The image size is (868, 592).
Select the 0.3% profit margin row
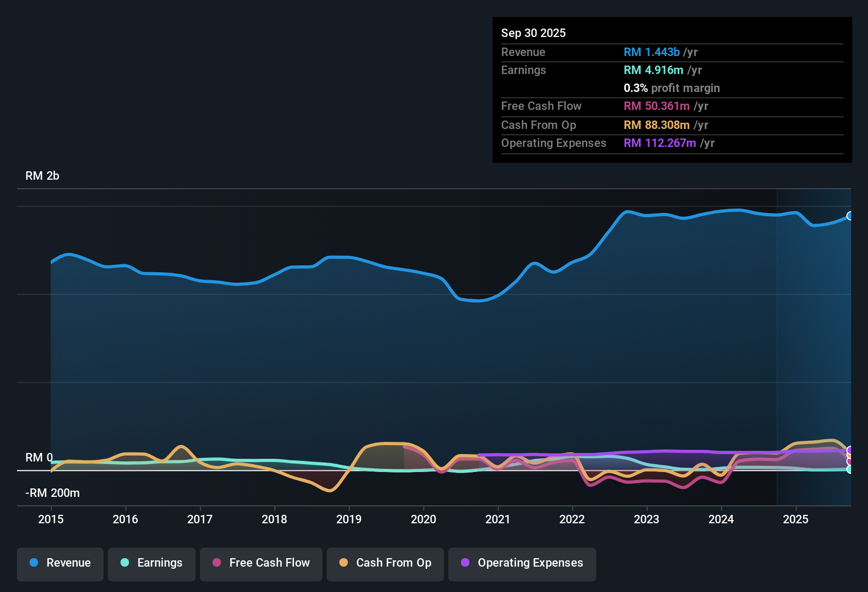coord(671,88)
